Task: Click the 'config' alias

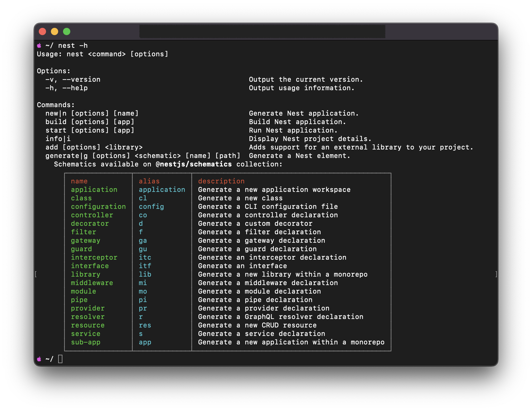Action: point(151,207)
